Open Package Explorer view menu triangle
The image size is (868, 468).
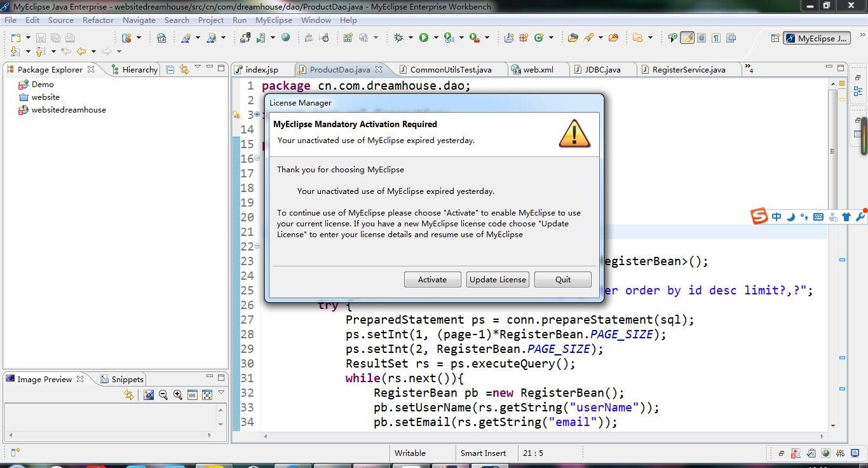198,67
